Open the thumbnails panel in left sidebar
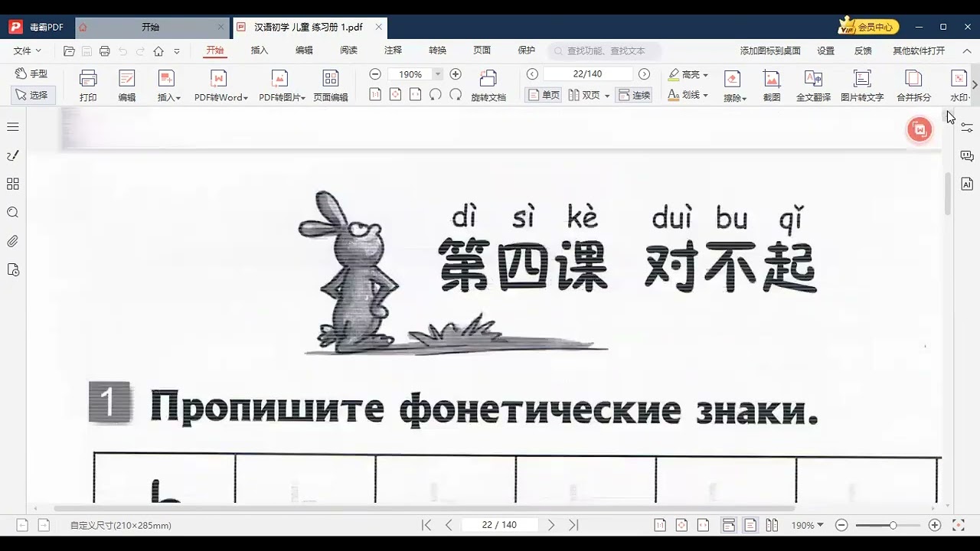Image resolution: width=980 pixels, height=551 pixels. 12,184
